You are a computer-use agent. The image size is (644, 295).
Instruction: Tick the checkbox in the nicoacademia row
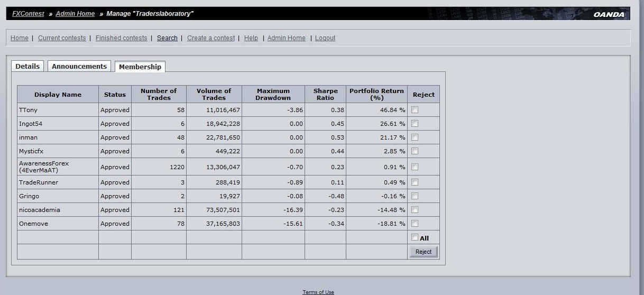415,210
